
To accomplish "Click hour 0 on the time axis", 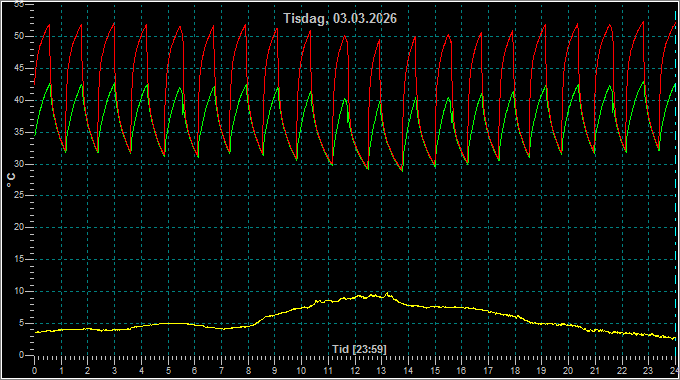I will click(x=34, y=371).
